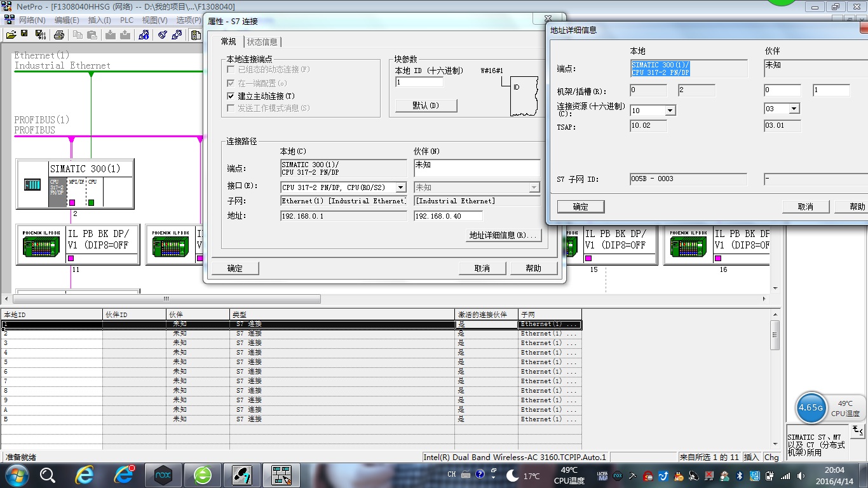Screen dimensions: 868x488
Task: Click the Open project toolbar icon
Action: pyautogui.click(x=11, y=34)
